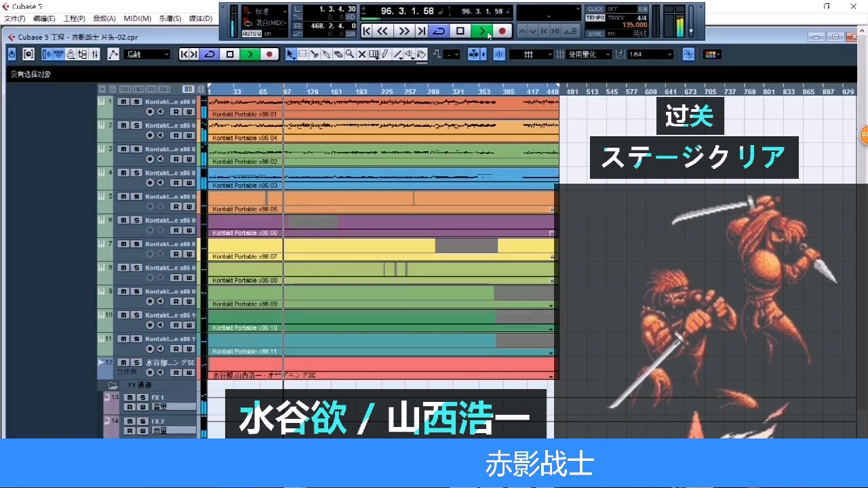The image size is (868, 488).
Task: Open the Pool window icon
Action: pyautogui.click(x=83, y=54)
